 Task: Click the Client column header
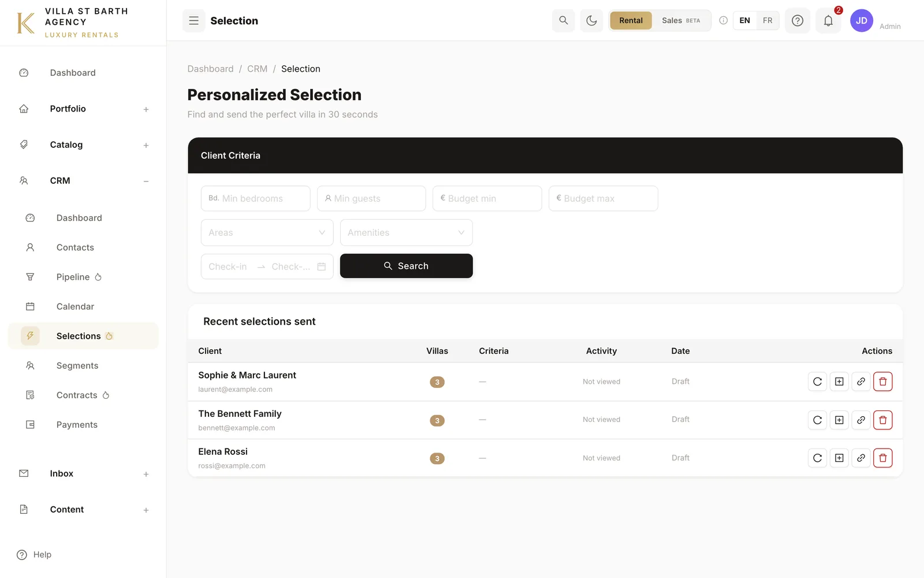click(x=210, y=351)
